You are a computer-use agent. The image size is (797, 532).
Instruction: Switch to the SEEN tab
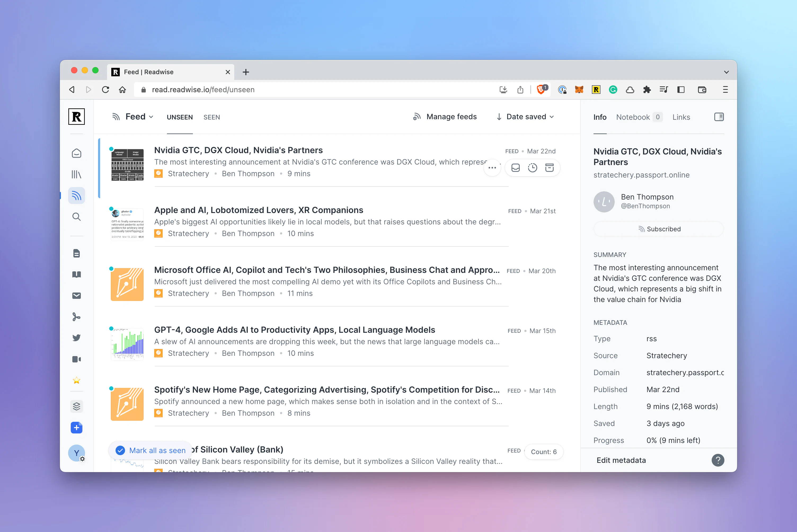click(211, 117)
